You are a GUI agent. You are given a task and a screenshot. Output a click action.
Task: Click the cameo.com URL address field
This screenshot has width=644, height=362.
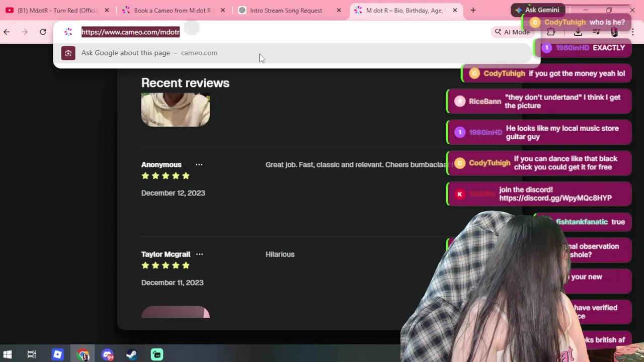pyautogui.click(x=131, y=32)
